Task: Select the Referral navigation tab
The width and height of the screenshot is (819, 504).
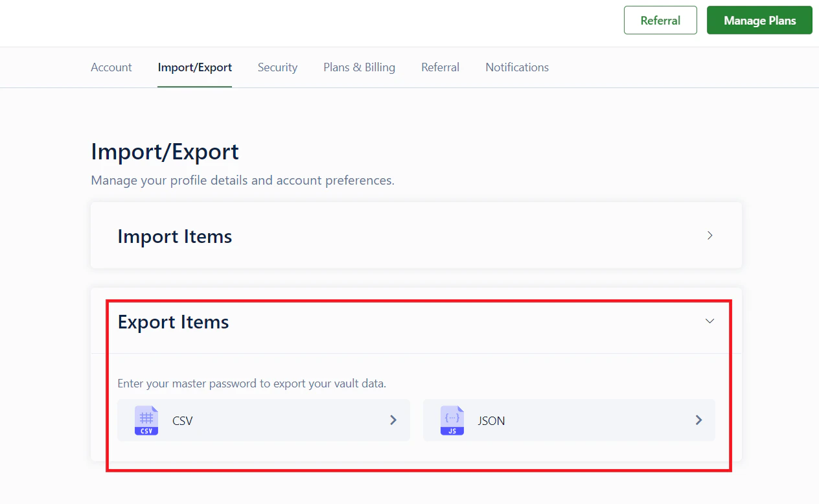Action: [440, 67]
